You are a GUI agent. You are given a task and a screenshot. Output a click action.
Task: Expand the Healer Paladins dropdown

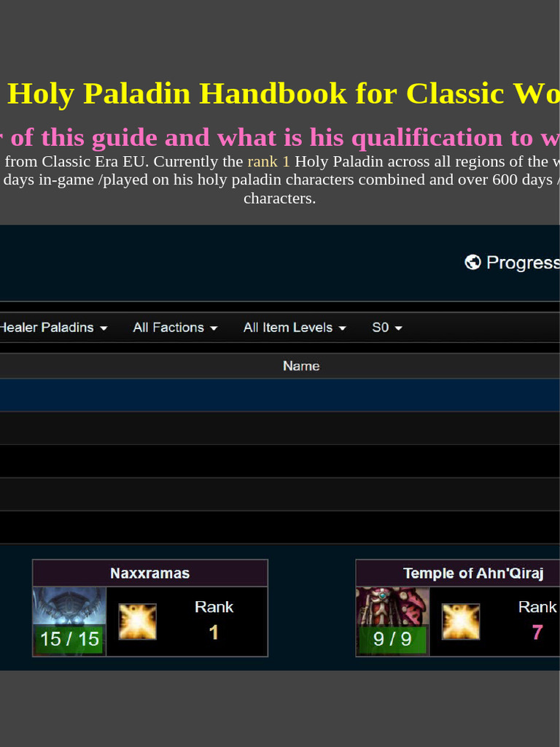click(x=53, y=328)
